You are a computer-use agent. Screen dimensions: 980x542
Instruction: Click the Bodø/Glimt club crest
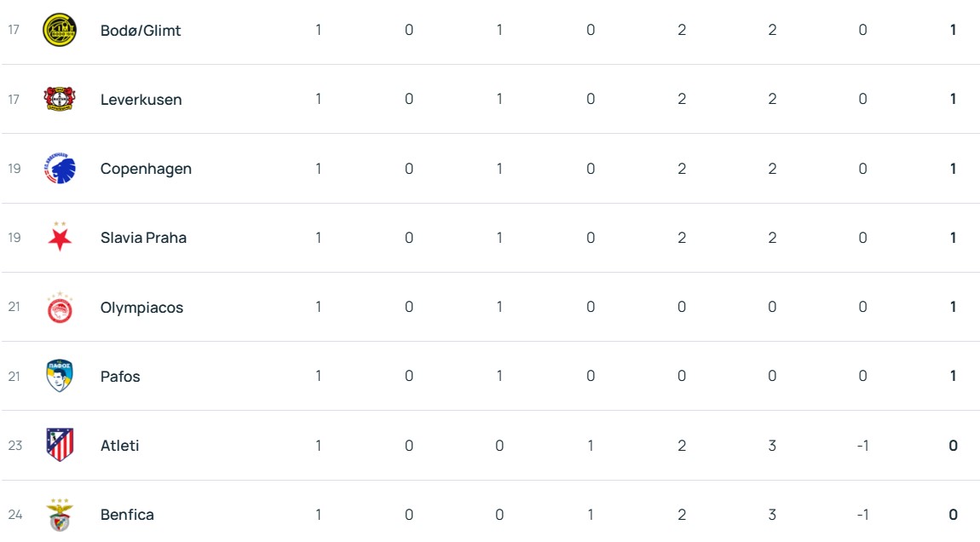[x=60, y=31]
